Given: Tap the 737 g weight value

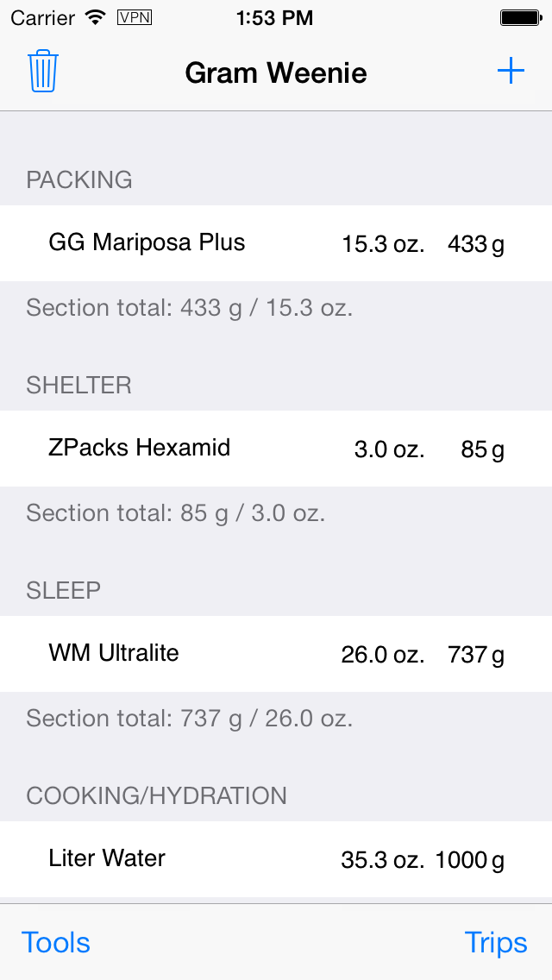Looking at the screenshot, I should click(x=475, y=656).
